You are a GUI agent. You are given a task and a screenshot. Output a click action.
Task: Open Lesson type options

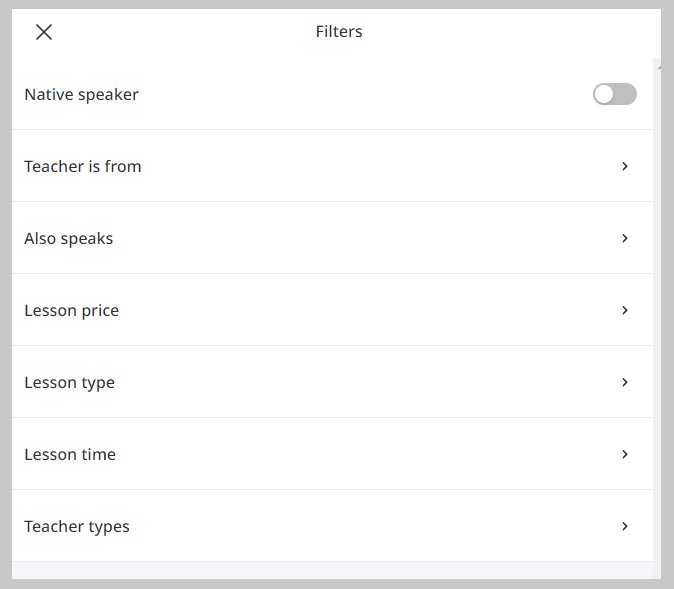tap(332, 382)
